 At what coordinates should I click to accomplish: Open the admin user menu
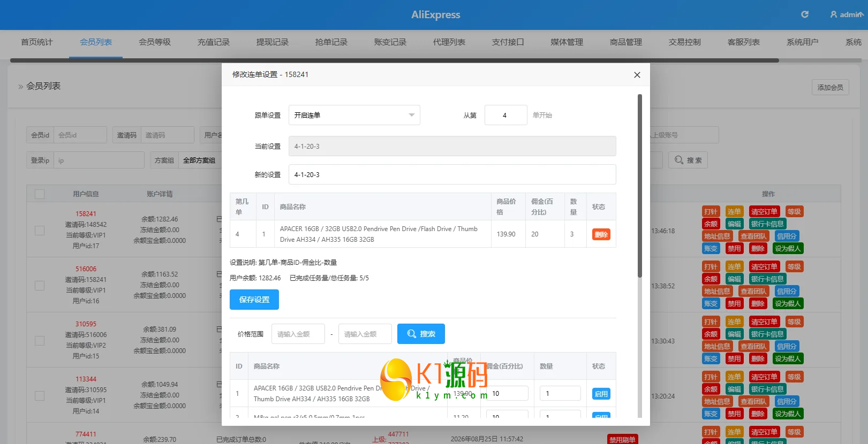coord(847,14)
